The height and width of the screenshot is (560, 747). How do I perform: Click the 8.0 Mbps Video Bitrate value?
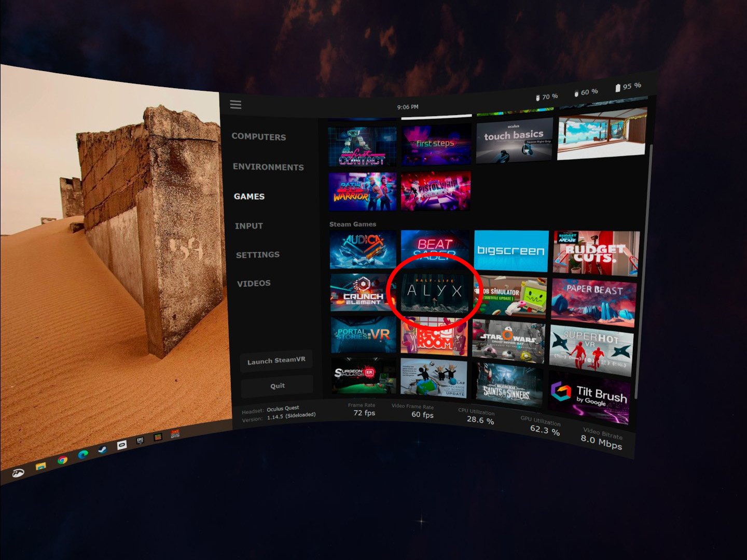[601, 442]
